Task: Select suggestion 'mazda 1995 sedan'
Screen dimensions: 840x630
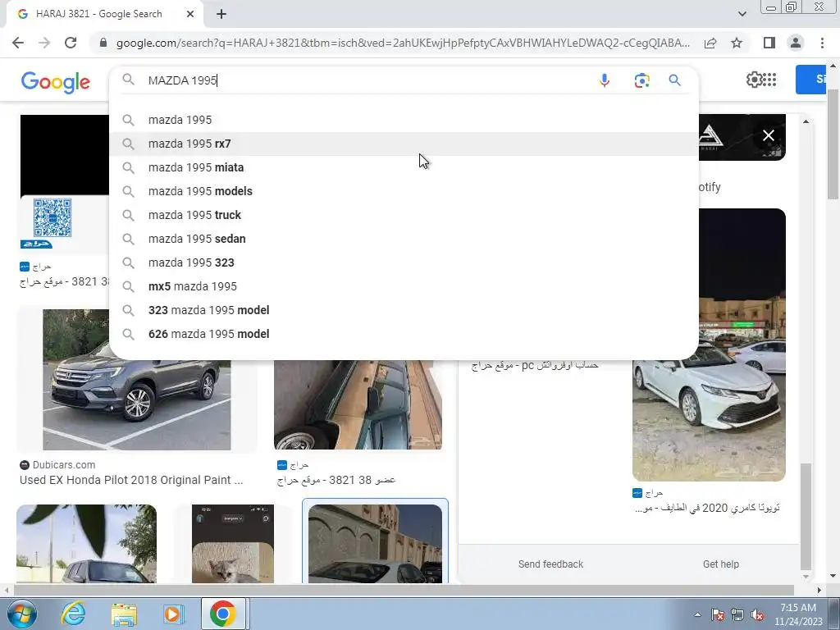Action: [x=404, y=239]
